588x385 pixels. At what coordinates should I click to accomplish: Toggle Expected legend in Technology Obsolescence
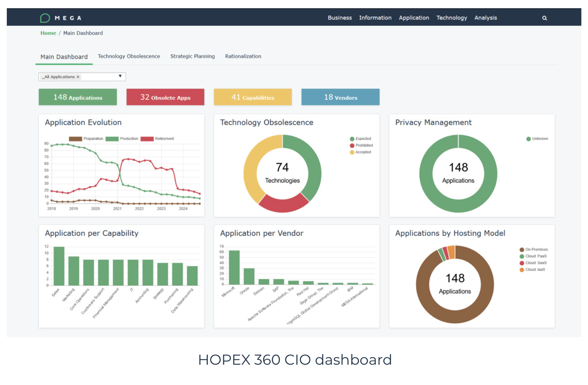[360, 139]
